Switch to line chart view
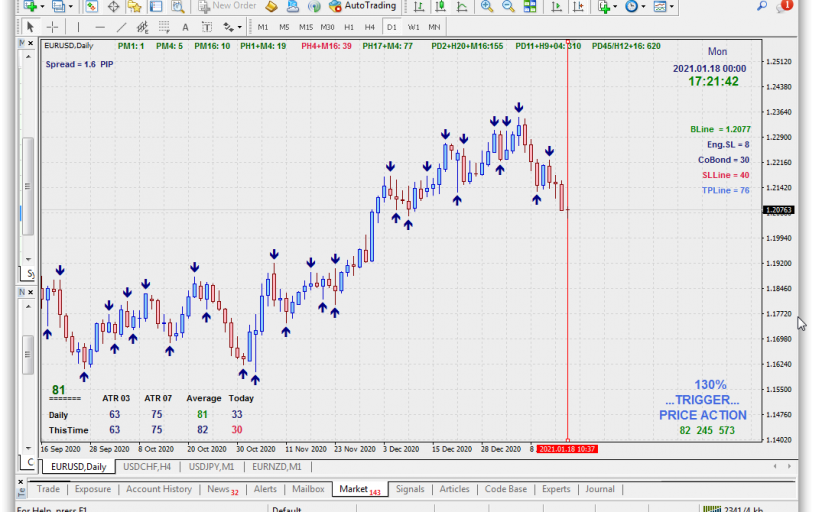This screenshot has height=512, width=822. point(462,6)
